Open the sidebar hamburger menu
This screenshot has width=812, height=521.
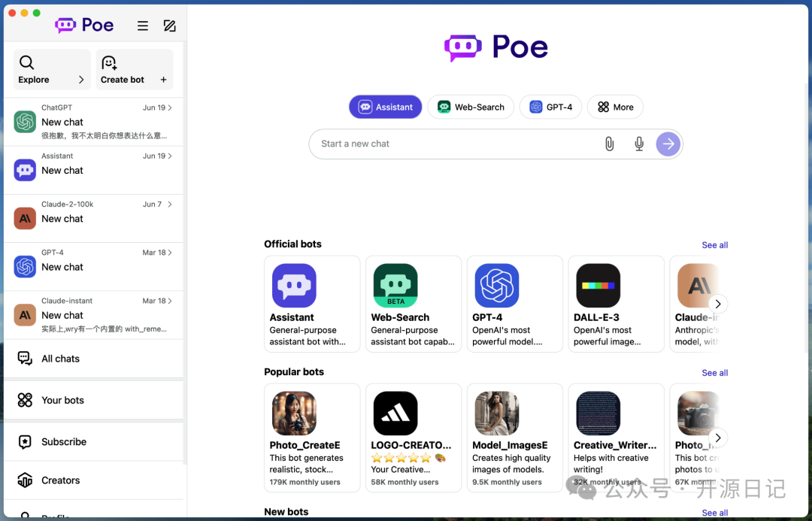click(x=143, y=26)
